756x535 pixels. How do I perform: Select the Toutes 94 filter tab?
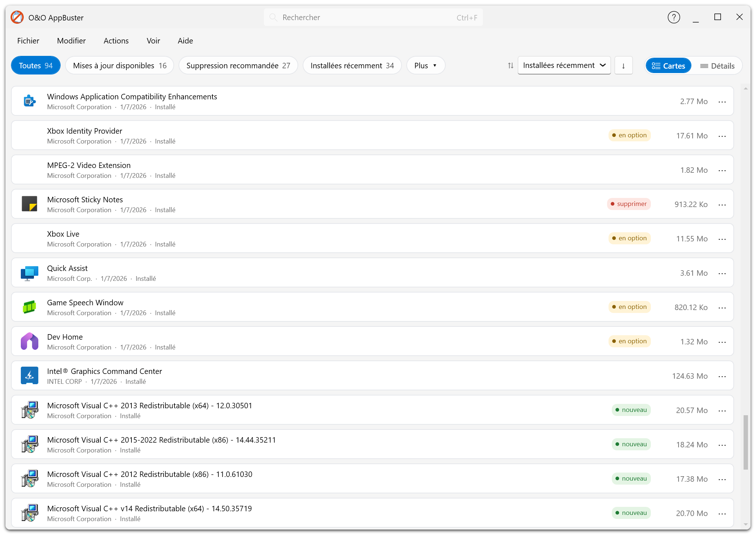(36, 65)
